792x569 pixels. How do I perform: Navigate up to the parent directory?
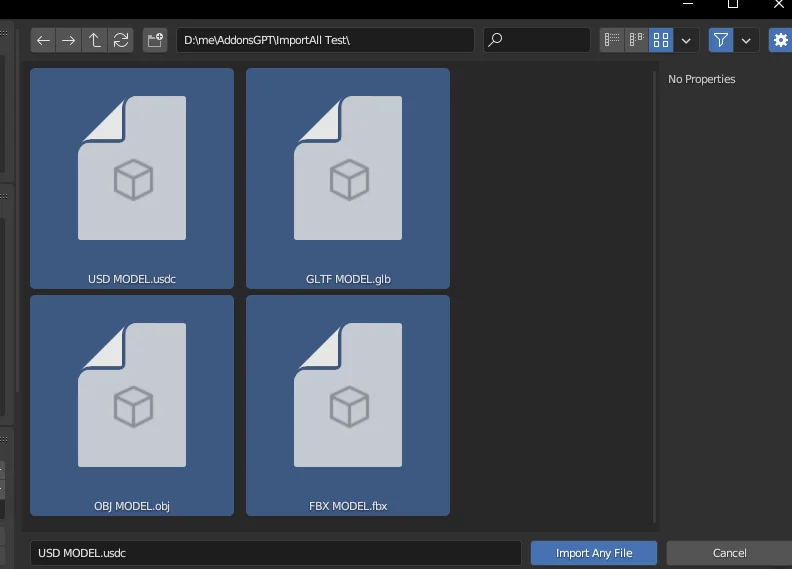[95, 40]
